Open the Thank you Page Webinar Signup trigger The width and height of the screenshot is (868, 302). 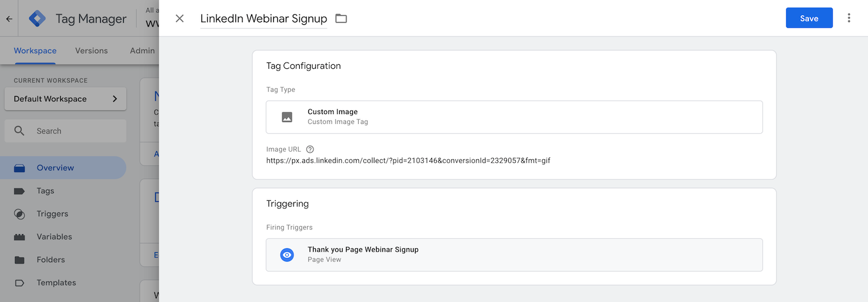[514, 255]
